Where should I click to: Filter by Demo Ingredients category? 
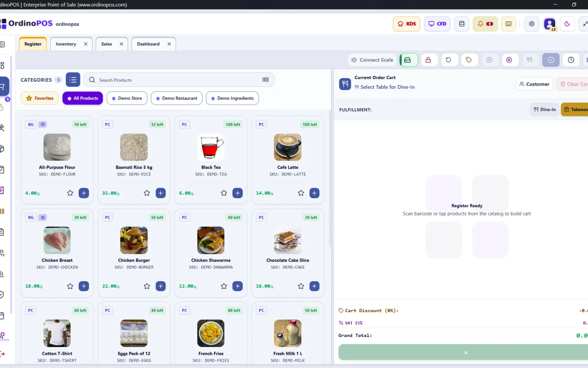click(232, 98)
